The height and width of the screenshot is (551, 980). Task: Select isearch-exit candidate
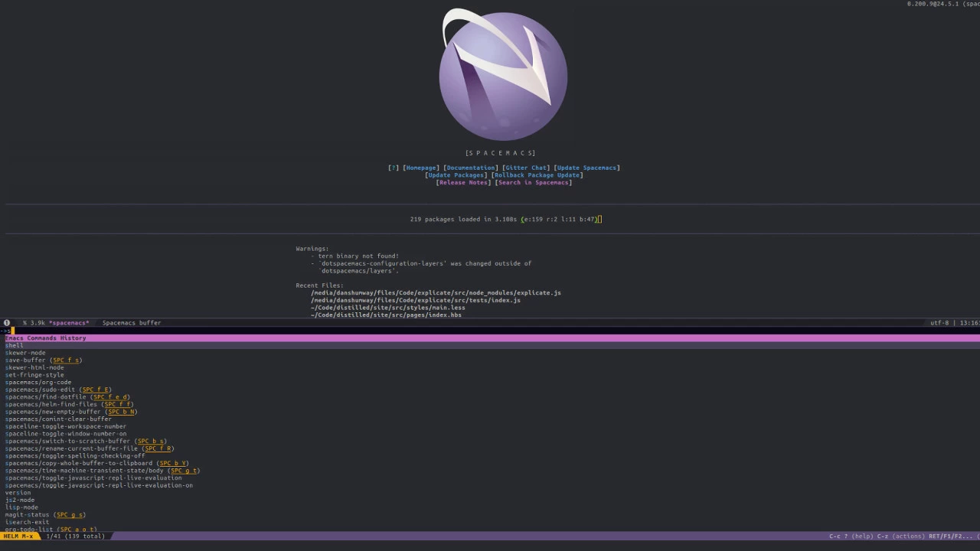pos(27,522)
